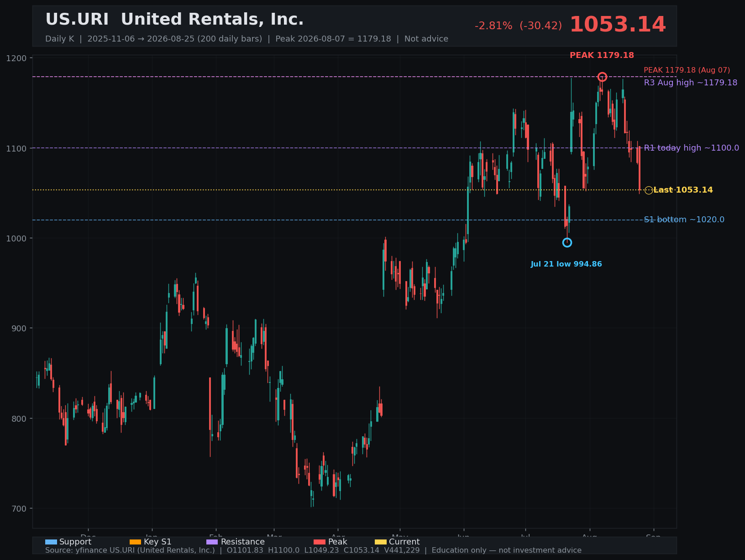Click the 'Daily K' subtitle line
The height and width of the screenshot is (560, 745).
click(x=247, y=39)
